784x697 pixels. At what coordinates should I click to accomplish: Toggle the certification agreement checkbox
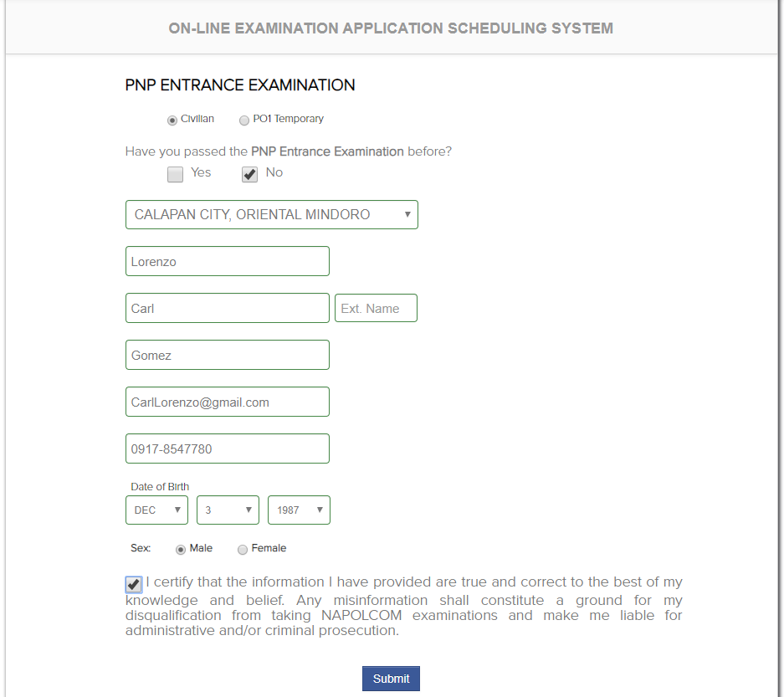tap(134, 584)
